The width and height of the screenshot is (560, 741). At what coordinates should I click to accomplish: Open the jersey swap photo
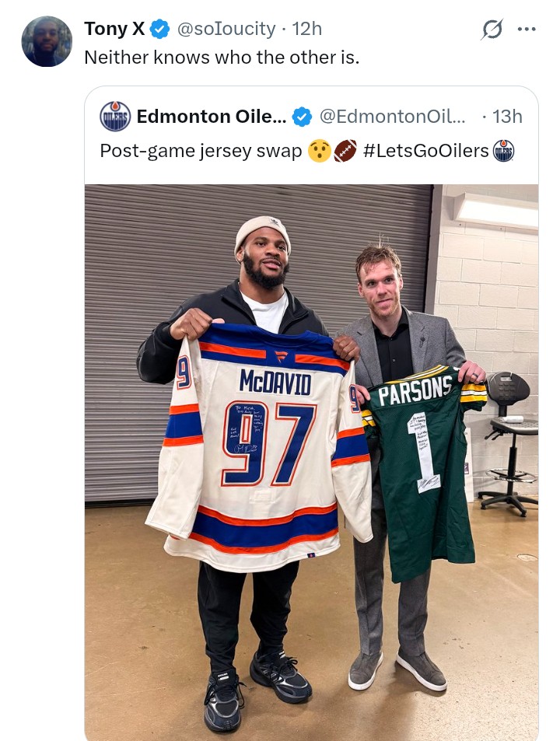click(311, 462)
